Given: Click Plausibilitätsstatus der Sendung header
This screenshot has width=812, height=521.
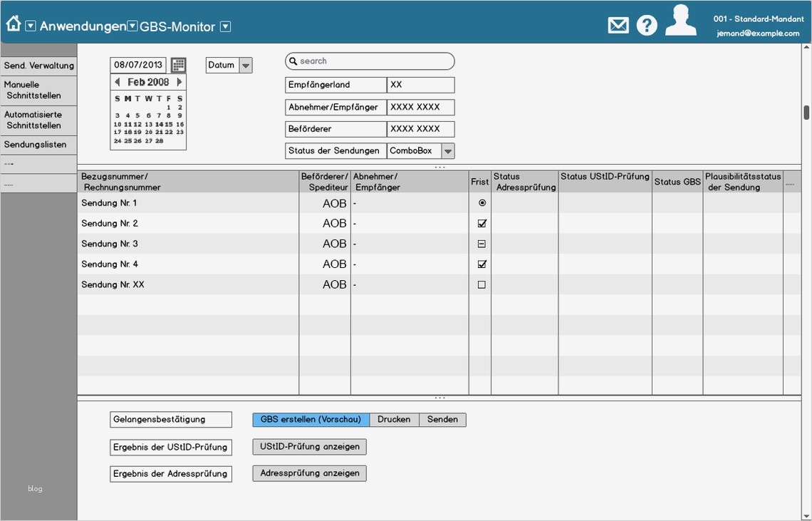Looking at the screenshot, I should (743, 182).
